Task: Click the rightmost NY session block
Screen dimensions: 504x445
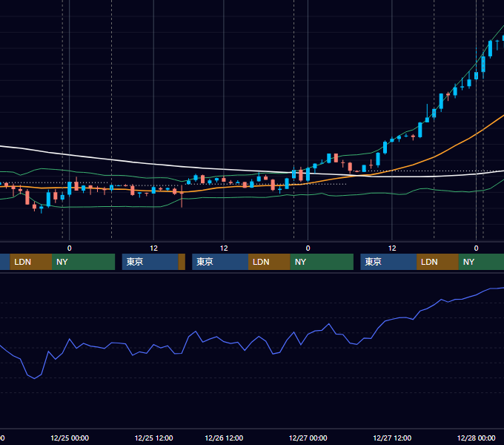Action: click(x=481, y=262)
